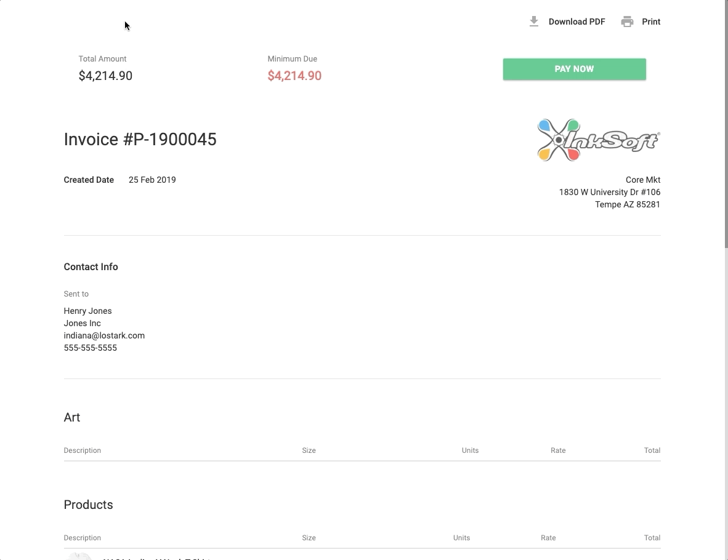728x560 pixels.
Task: Click the Art table Rate column header
Action: click(x=558, y=450)
